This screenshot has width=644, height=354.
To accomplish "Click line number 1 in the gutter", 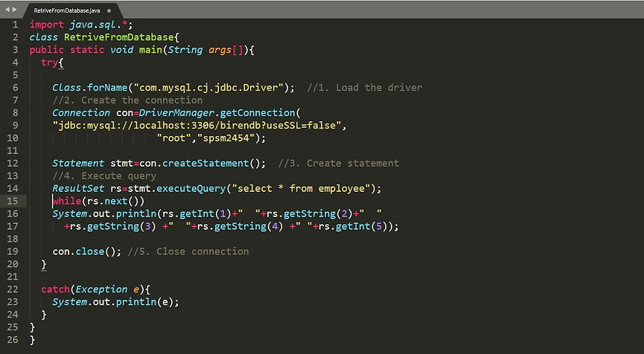I will click(15, 25).
